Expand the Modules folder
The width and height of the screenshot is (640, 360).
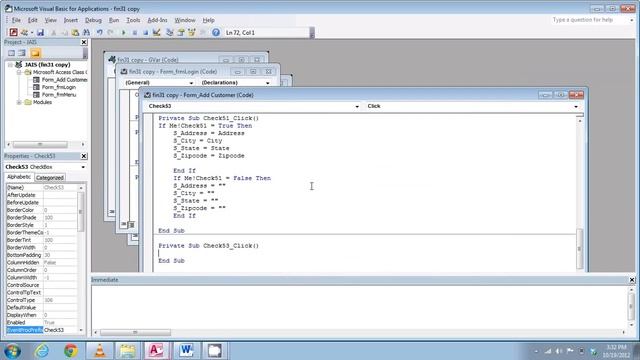(19, 102)
